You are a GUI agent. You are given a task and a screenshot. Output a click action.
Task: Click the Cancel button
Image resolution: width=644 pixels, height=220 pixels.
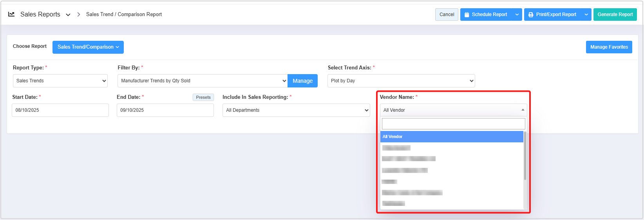click(447, 15)
